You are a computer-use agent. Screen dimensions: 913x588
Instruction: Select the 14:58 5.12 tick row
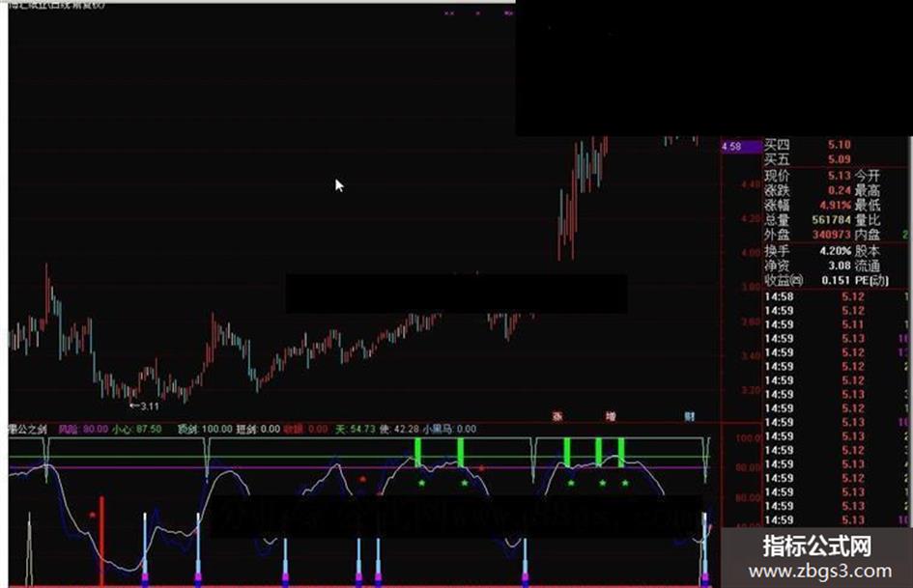838,296
